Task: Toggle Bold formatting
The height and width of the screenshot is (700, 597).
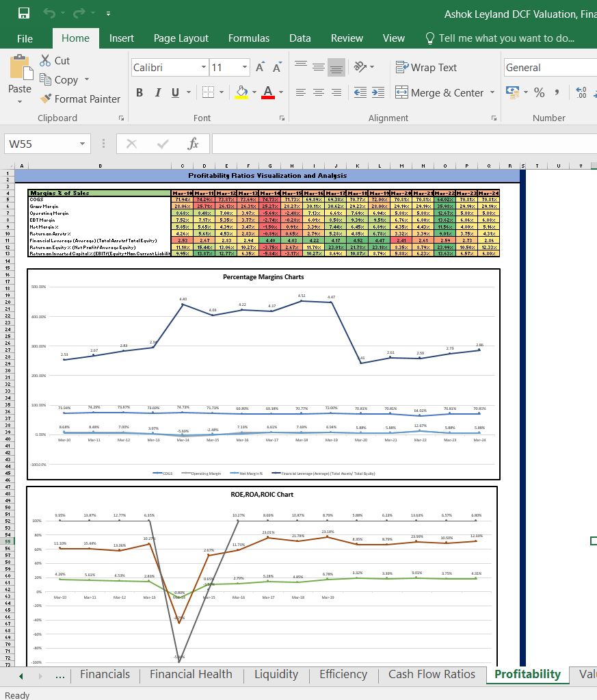Action: click(140, 92)
